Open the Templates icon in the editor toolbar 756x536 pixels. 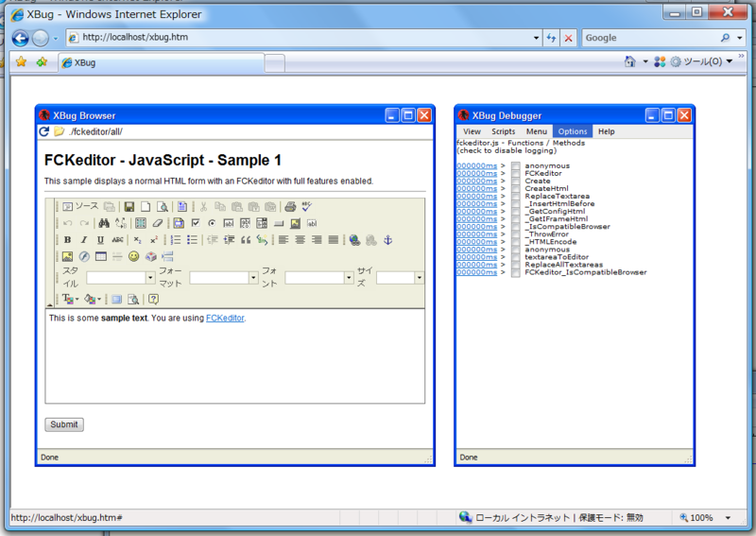181,207
